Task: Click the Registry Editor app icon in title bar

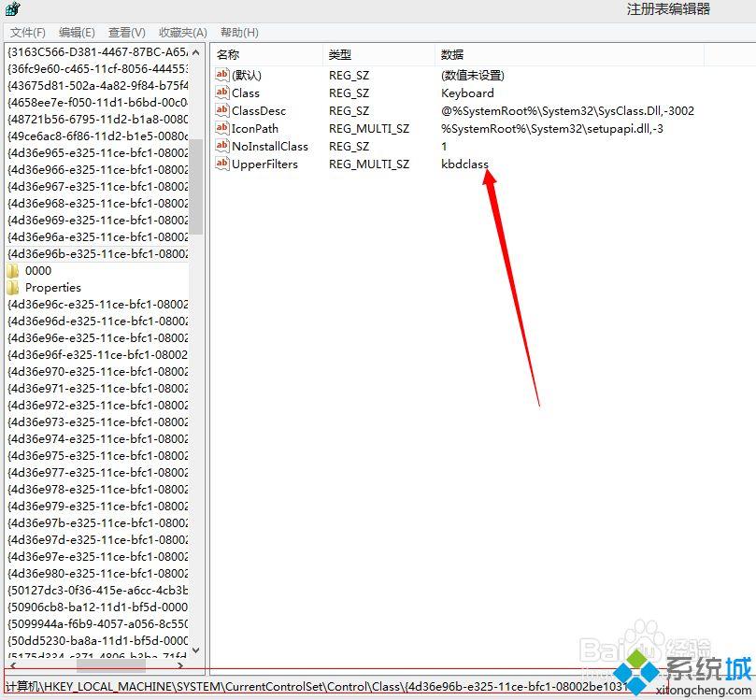Action: point(13,8)
